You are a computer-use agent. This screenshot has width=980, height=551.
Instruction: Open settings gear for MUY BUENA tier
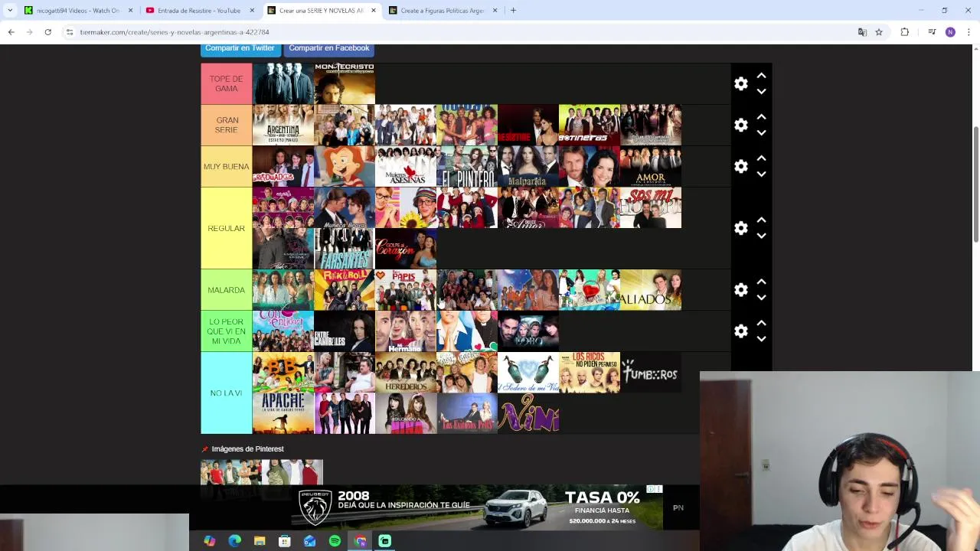tap(740, 166)
